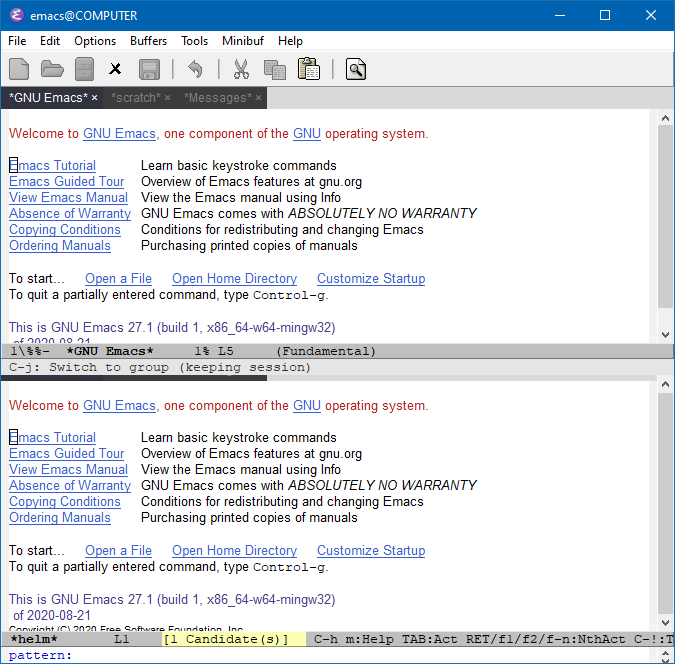The image size is (675, 664).
Task: Open the Help menu
Action: (290, 41)
